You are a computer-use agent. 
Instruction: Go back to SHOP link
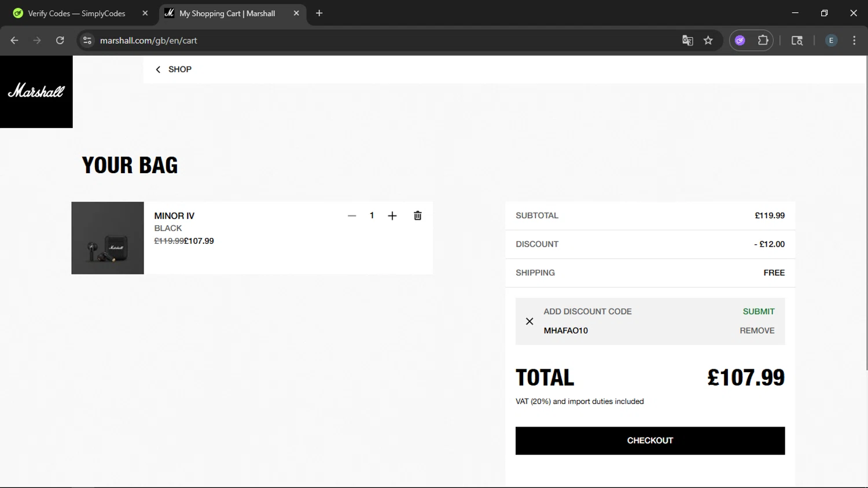tap(173, 69)
